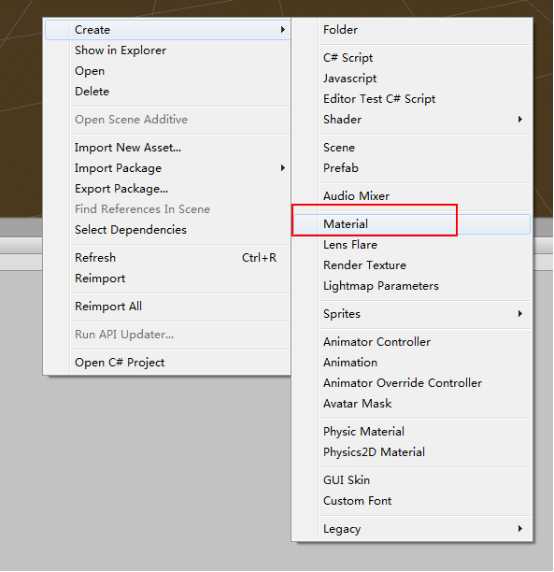Select Open in context menu
The height and width of the screenshot is (572, 554).
coord(167,71)
